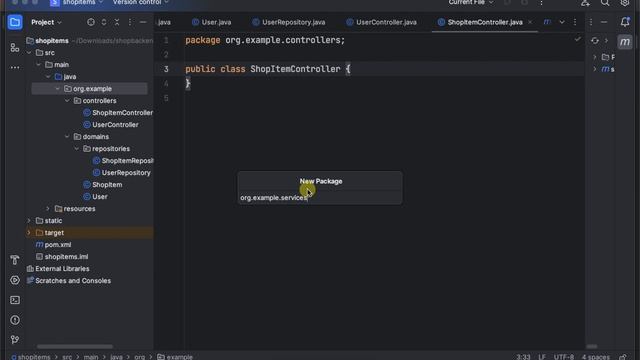Screen dimensions: 640x360
Task: Click the New Package name field
Action: tap(320, 198)
